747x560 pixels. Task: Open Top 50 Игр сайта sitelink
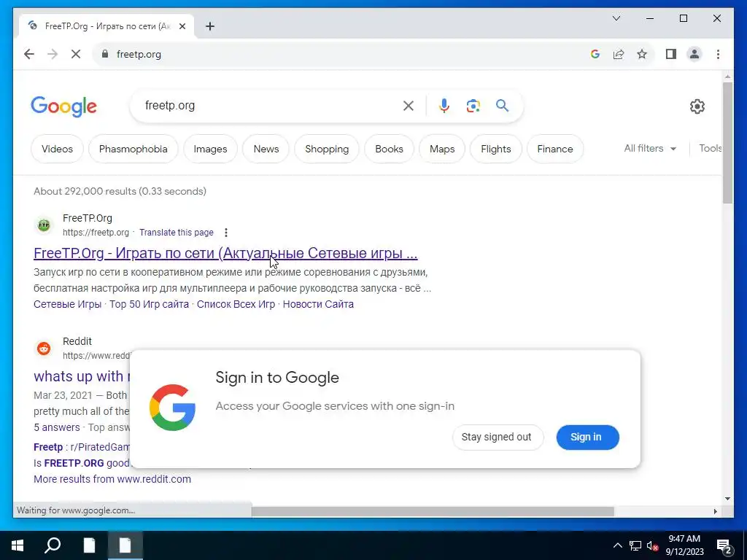[x=149, y=304]
